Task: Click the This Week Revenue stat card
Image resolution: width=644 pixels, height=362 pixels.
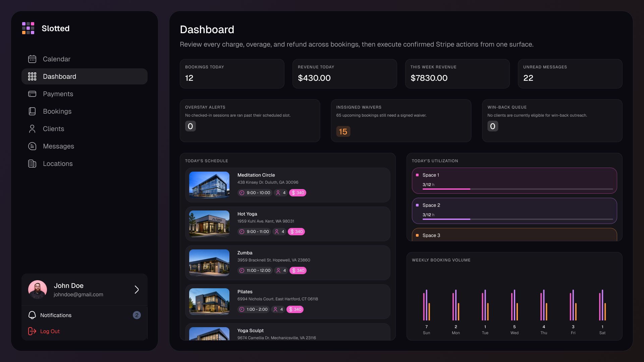Action: 458,74
